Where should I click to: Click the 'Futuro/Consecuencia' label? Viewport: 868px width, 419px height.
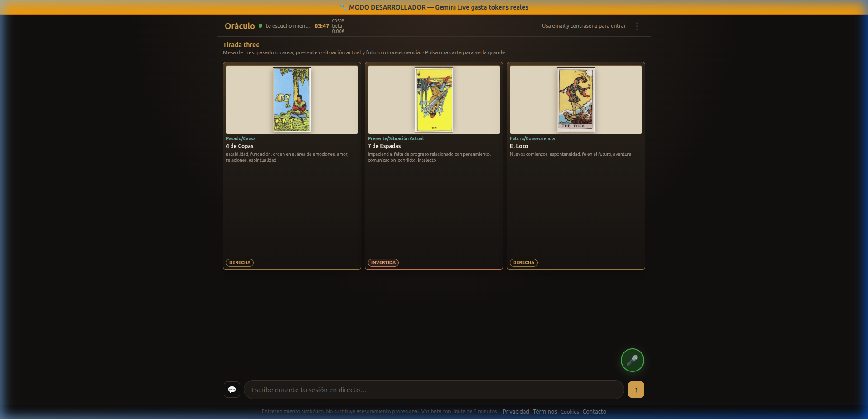[532, 138]
